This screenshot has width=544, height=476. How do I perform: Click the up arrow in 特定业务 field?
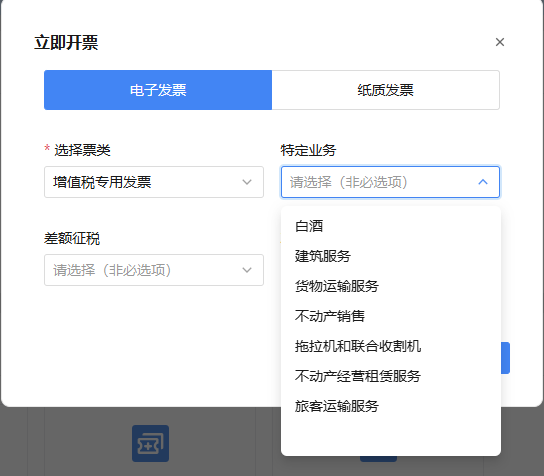(x=483, y=182)
